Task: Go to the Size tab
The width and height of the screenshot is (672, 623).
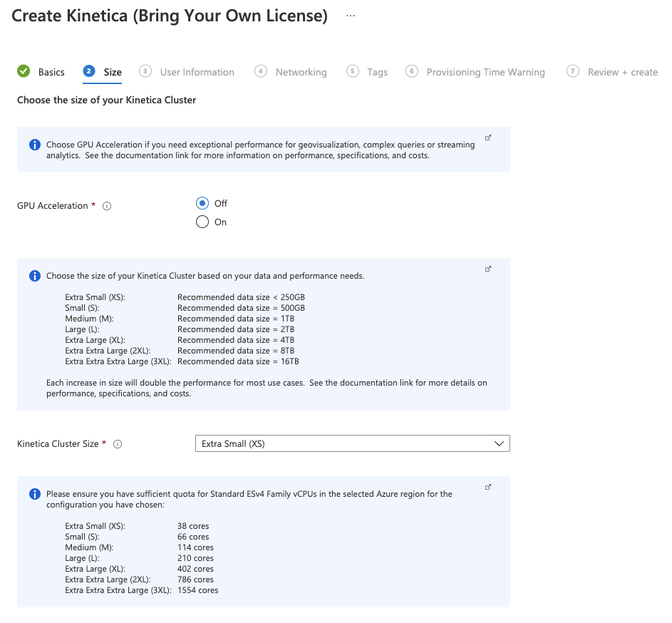Action: click(113, 72)
